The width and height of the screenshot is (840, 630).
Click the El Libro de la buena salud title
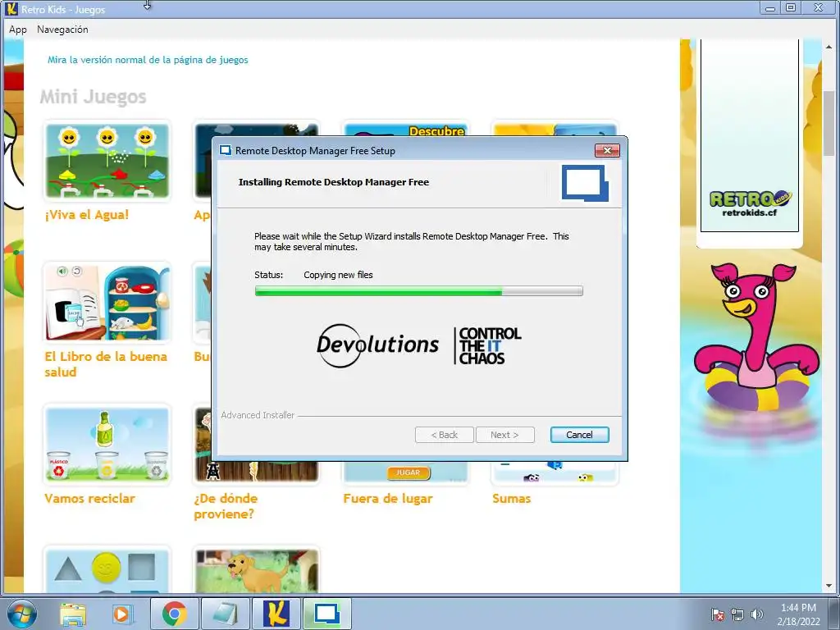[106, 364]
